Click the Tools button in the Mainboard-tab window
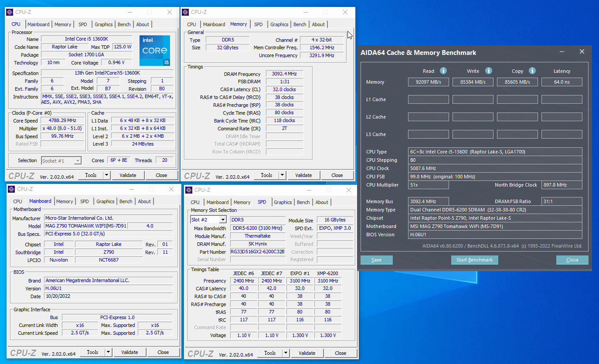599x364 pixels. pos(92,352)
